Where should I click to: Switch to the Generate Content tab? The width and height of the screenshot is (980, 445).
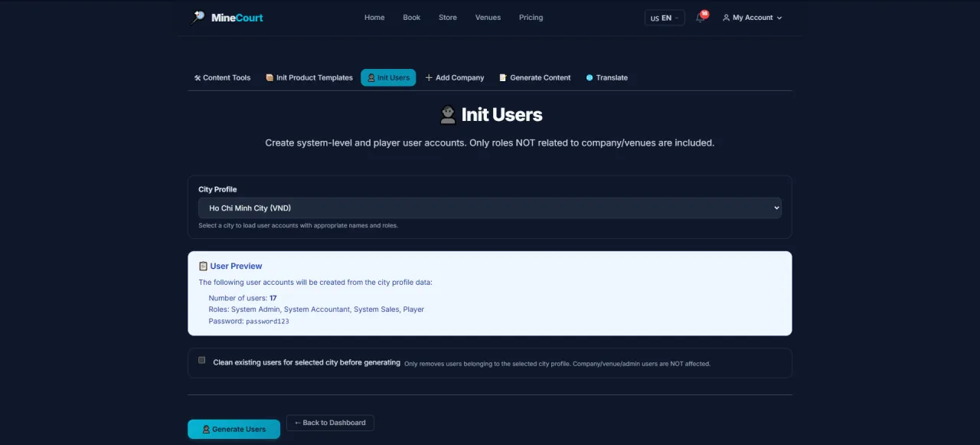click(535, 77)
